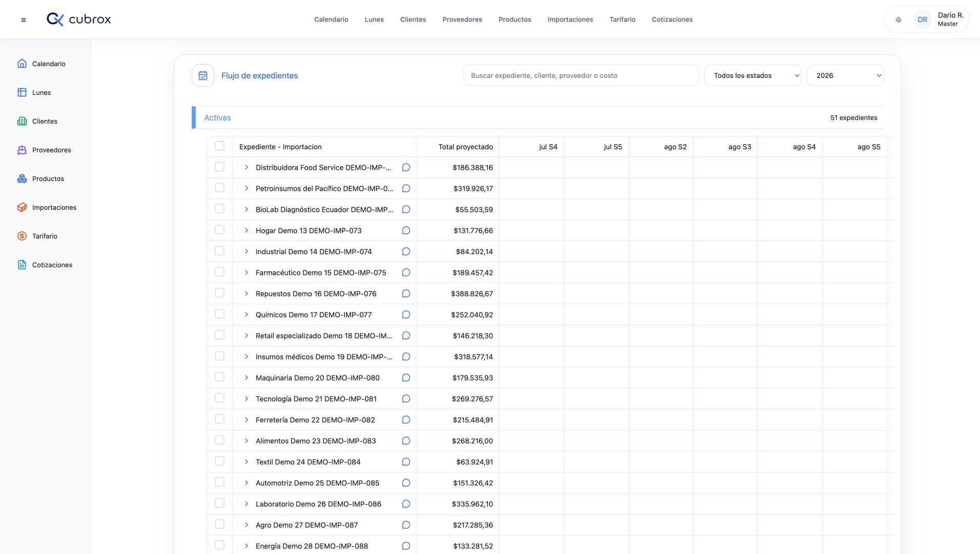980x554 pixels.
Task: Click the Tarifario dollar icon in sidebar
Action: click(x=22, y=236)
